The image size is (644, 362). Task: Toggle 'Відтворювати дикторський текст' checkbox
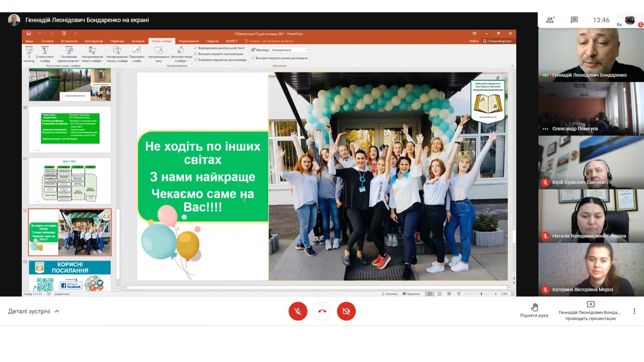[195, 48]
